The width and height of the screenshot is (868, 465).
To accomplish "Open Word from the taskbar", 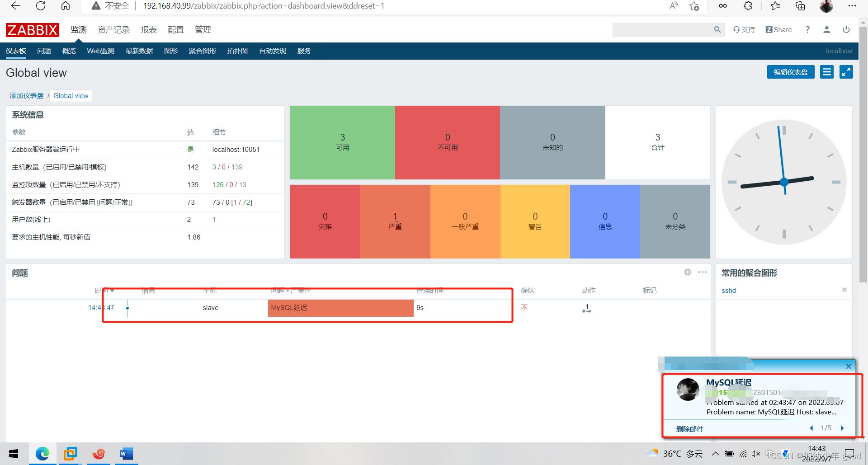I will 126,454.
